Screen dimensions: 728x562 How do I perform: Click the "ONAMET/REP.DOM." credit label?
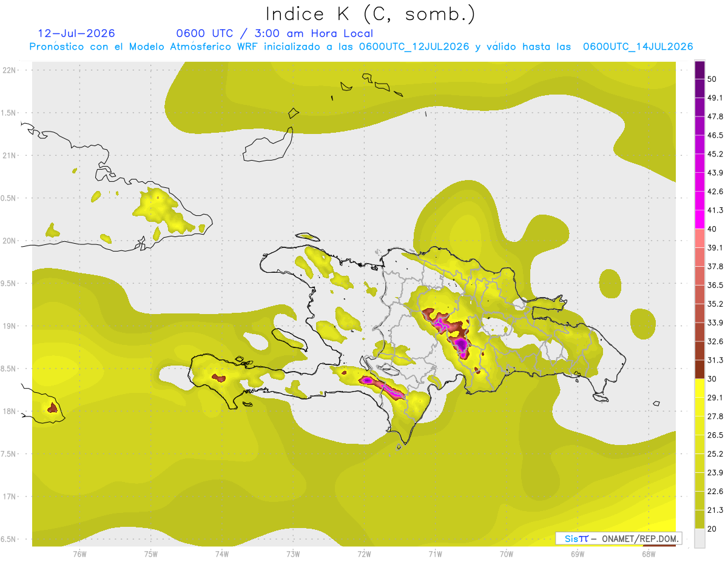pyautogui.click(x=640, y=538)
